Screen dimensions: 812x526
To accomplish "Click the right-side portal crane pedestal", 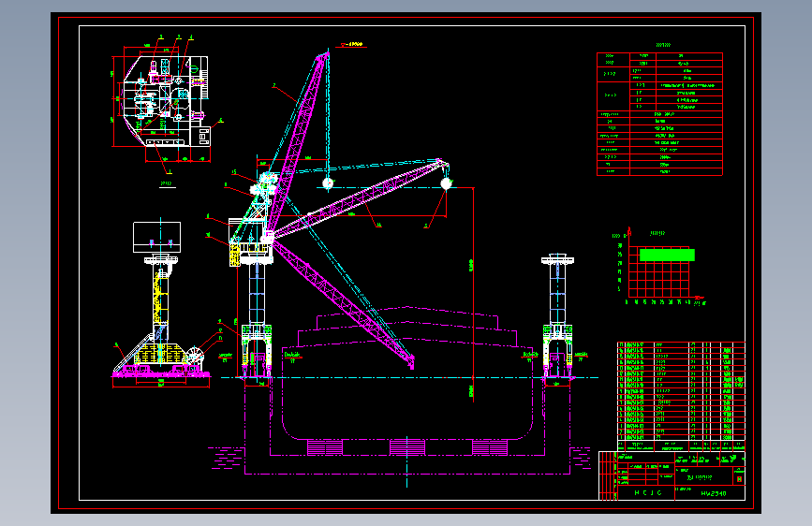I will coord(557,316).
